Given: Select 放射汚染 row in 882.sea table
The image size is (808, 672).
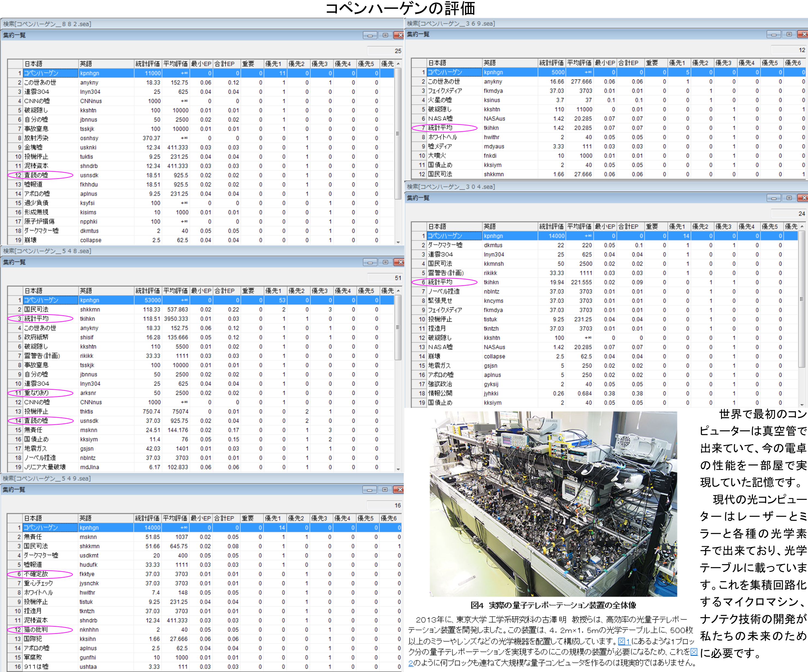Looking at the screenshot, I should point(37,138).
